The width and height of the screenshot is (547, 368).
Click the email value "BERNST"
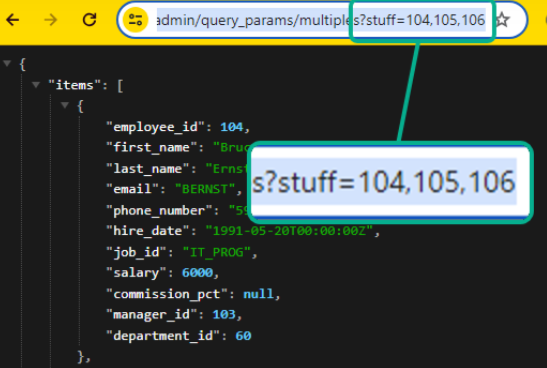point(205,189)
